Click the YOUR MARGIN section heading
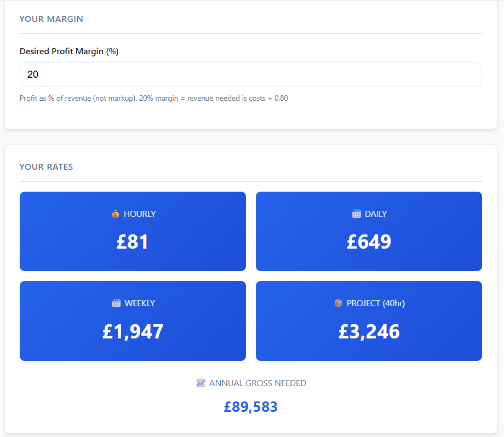This screenshot has height=437, width=504. click(x=51, y=19)
